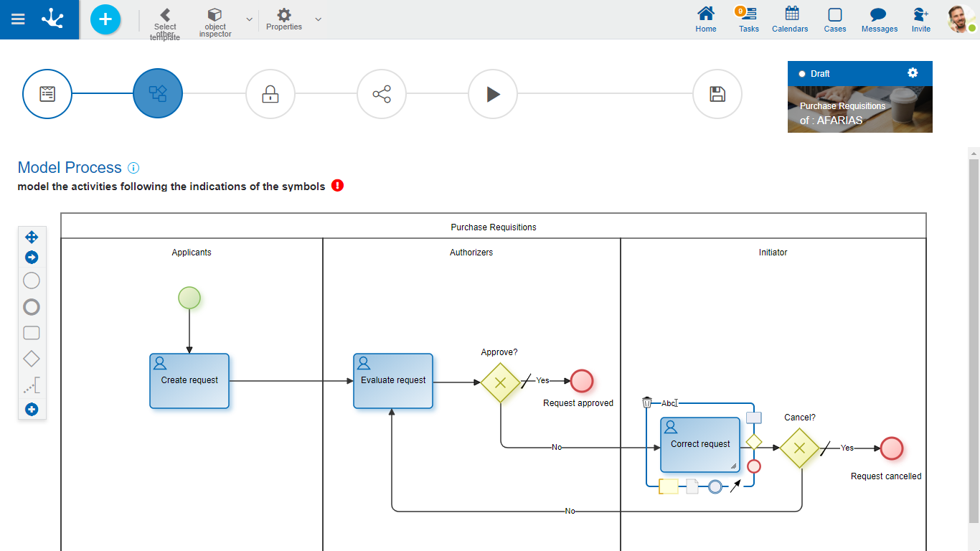Click the info icon beside Model Process
This screenshot has width=980, height=551.
(133, 168)
